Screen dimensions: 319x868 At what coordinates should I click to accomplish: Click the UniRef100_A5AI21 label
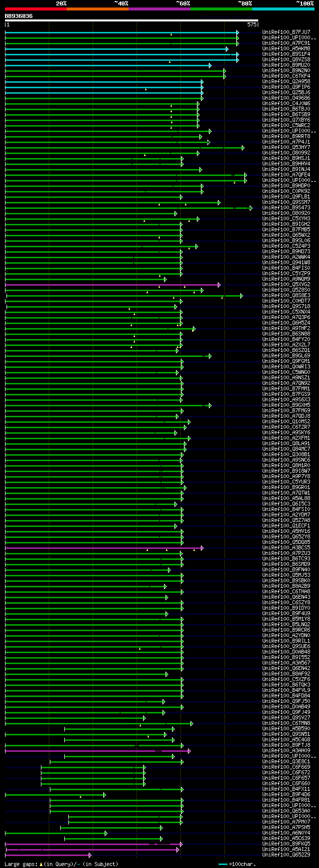pyautogui.click(x=286, y=850)
